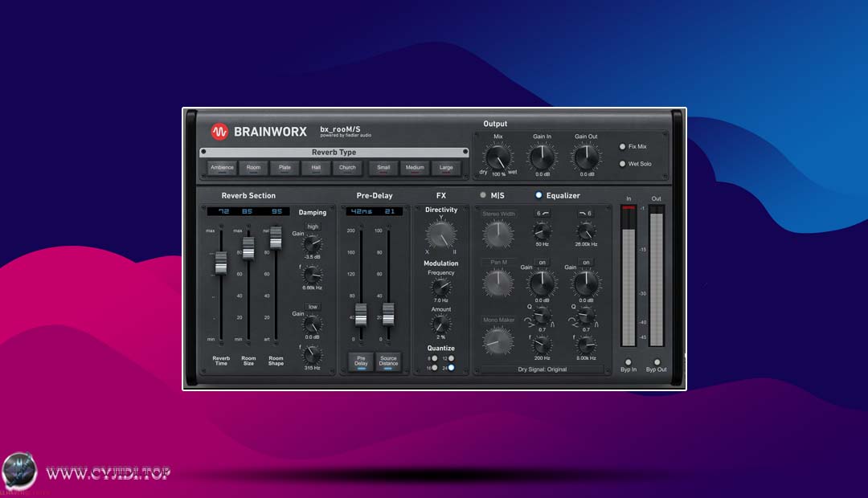
Task: Select the Room reverb type
Action: 253,168
